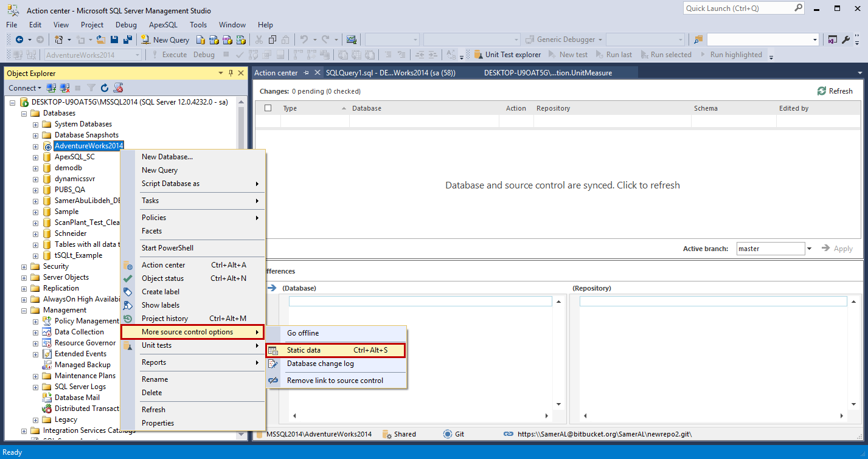868x459 pixels.
Task: Click the synced message to refresh
Action: 562,185
